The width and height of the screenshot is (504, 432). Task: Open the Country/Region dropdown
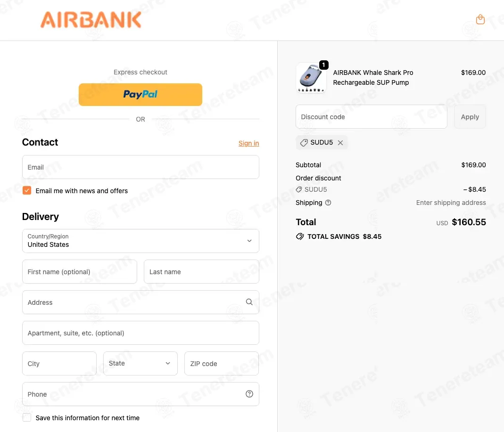point(140,241)
